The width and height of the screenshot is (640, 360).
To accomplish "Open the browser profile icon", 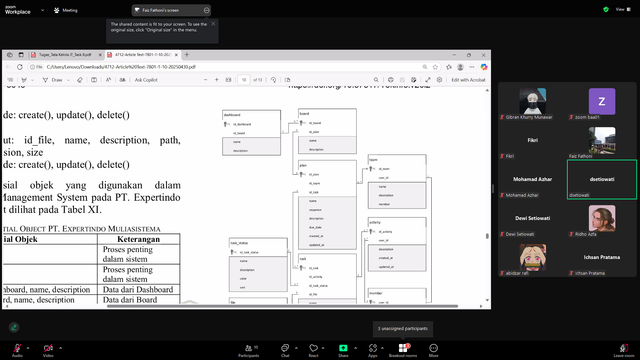I will click(x=460, y=67).
